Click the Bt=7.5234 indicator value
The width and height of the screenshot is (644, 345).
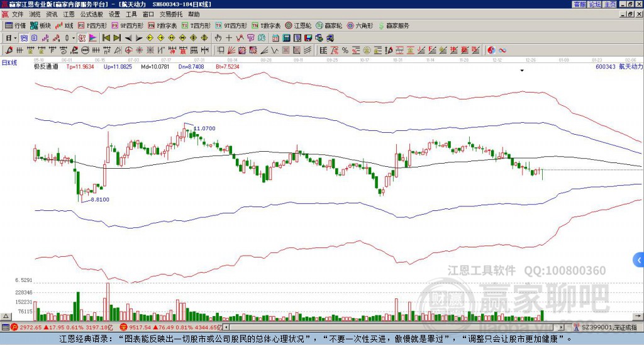click(228, 67)
